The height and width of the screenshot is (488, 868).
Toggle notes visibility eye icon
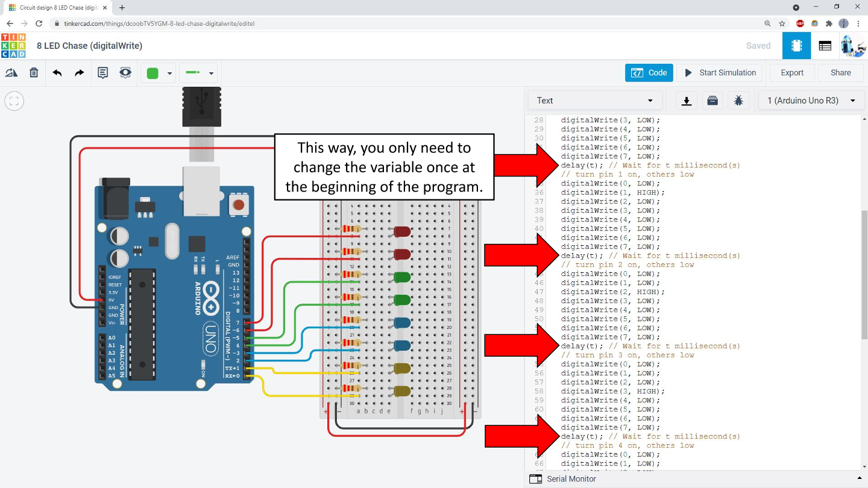[x=125, y=73]
